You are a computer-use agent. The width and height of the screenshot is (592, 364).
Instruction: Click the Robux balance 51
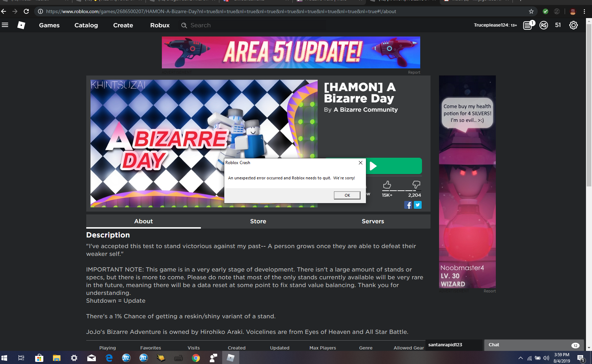pyautogui.click(x=558, y=25)
